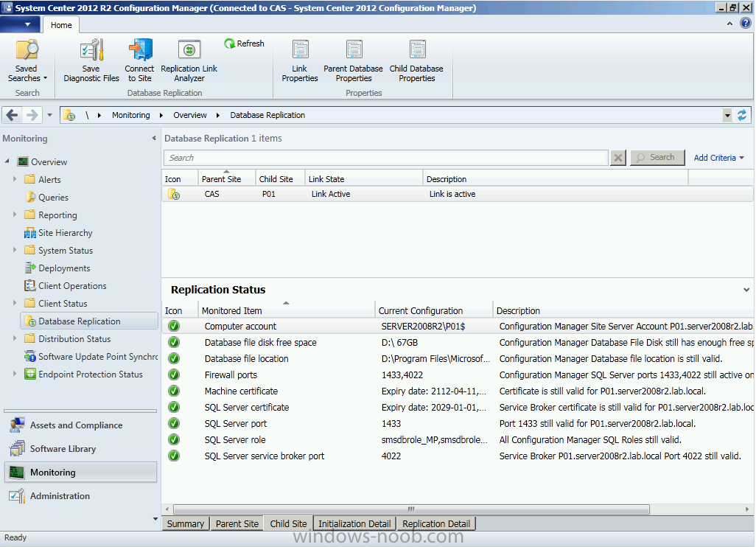This screenshot has height=547, width=756.
Task: Go back using the navigation arrow
Action: click(13, 115)
